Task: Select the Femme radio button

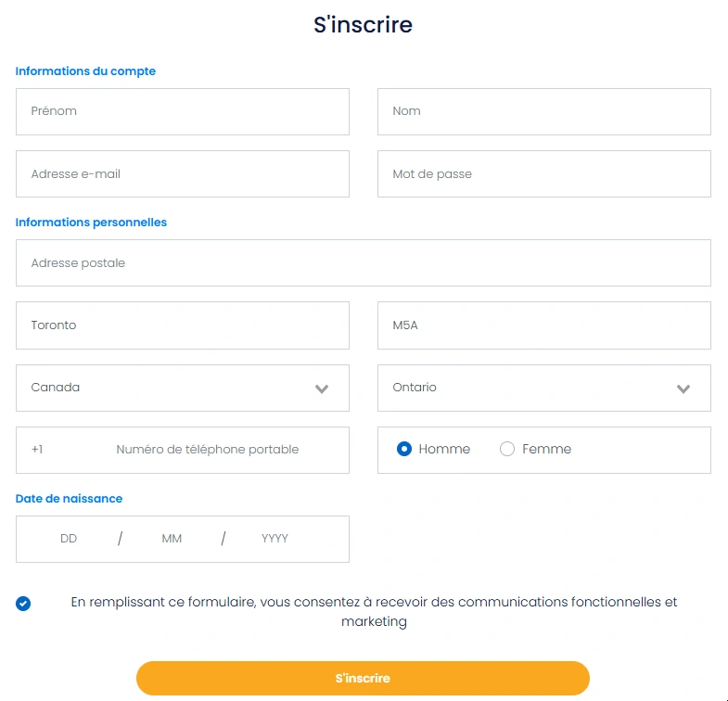Action: click(507, 449)
